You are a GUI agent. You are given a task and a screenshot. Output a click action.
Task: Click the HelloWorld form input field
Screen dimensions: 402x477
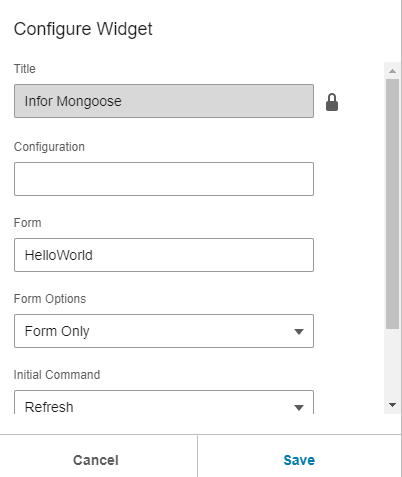click(x=164, y=255)
